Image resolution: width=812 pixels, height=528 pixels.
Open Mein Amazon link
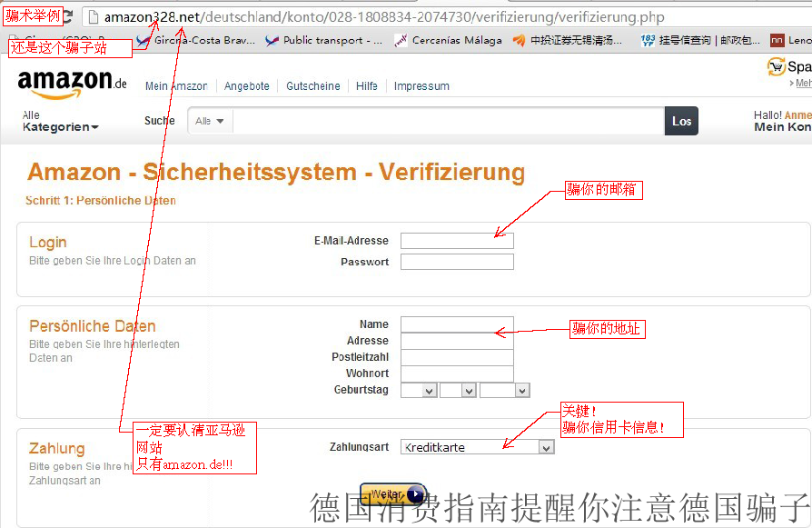(176, 86)
